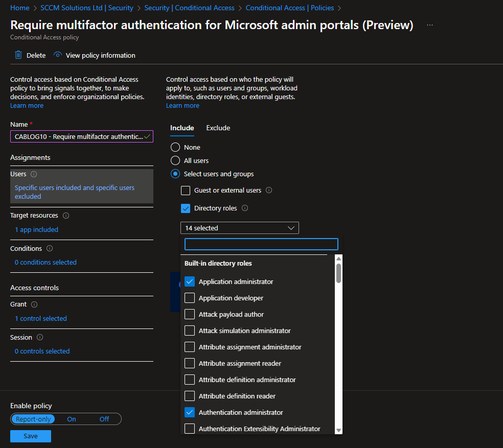Check the Attack payload author role

190,315
